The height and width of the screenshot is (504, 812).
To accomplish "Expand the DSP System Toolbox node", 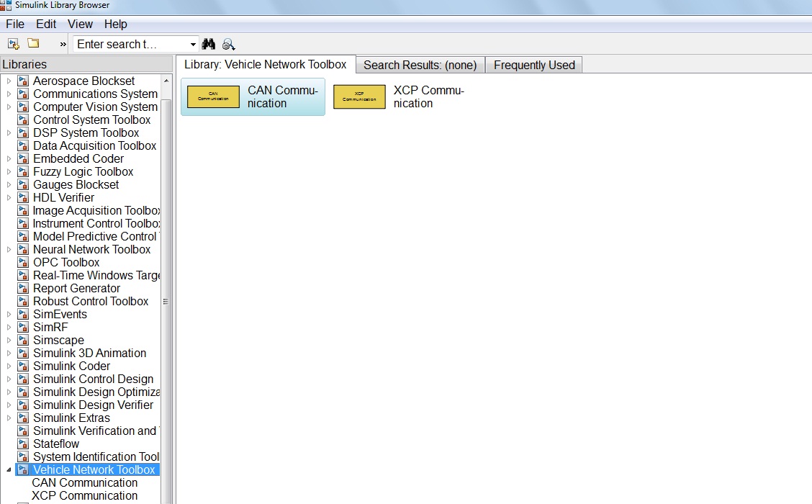I will 9,133.
